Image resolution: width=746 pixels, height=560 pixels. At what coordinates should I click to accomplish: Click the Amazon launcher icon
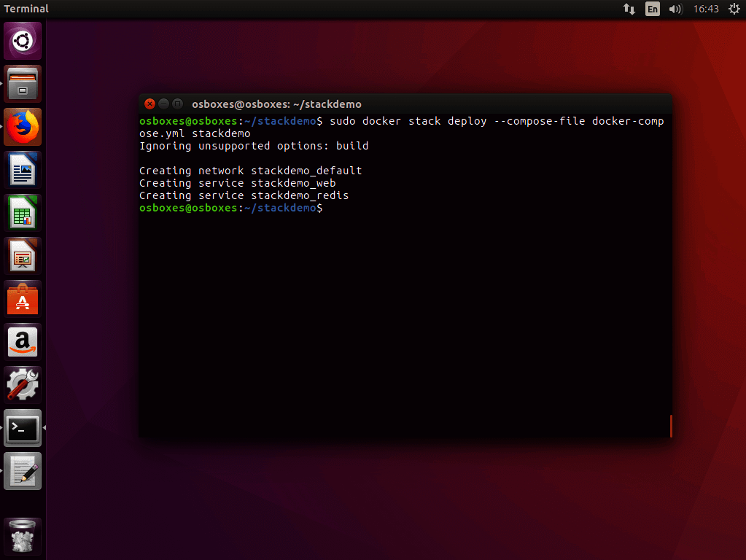pyautogui.click(x=23, y=342)
